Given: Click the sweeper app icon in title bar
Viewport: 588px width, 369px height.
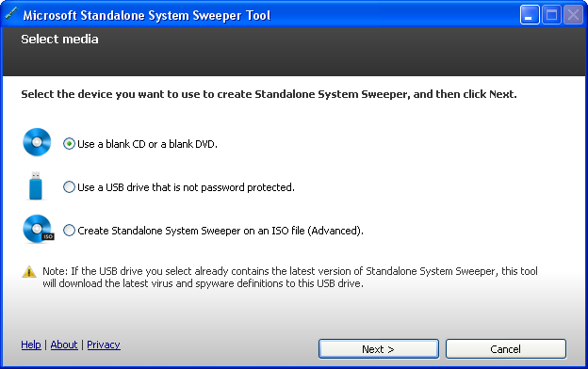Looking at the screenshot, I should click(11, 14).
